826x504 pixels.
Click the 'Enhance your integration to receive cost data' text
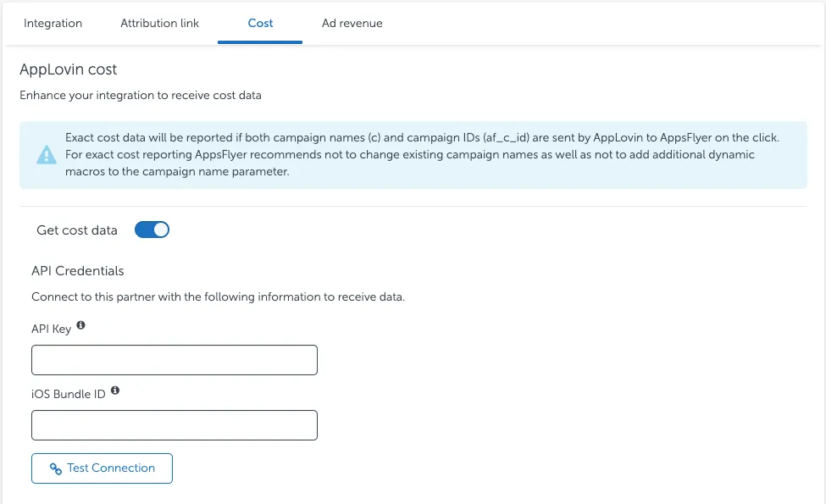click(141, 96)
